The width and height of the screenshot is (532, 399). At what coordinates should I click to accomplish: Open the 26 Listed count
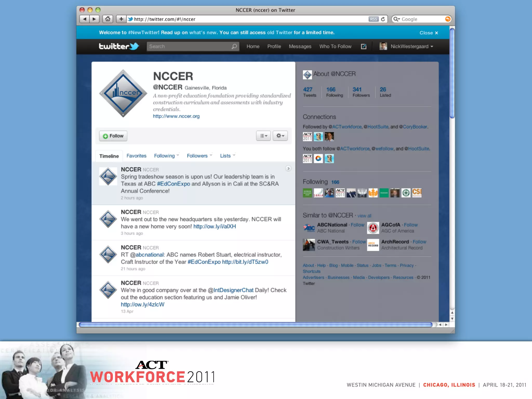coord(385,92)
